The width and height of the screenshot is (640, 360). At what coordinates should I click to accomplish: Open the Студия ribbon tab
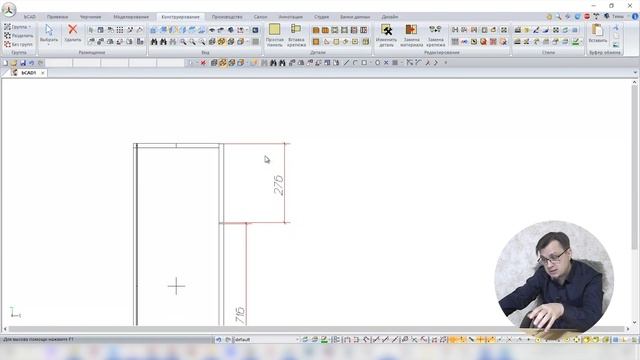coord(321,17)
